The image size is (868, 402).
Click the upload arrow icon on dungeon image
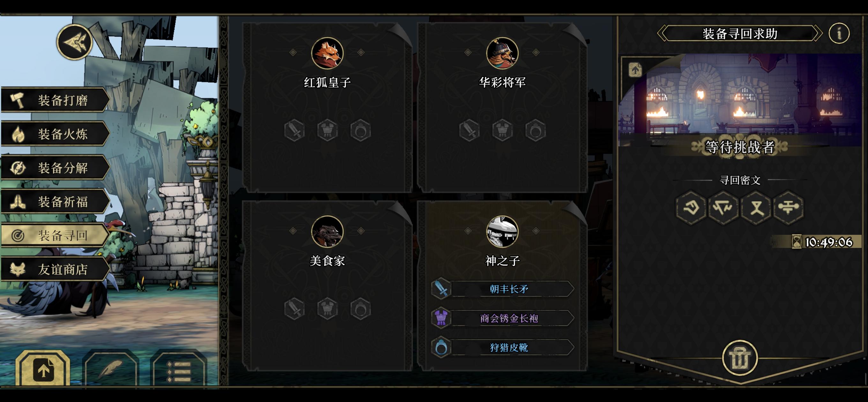coord(635,70)
